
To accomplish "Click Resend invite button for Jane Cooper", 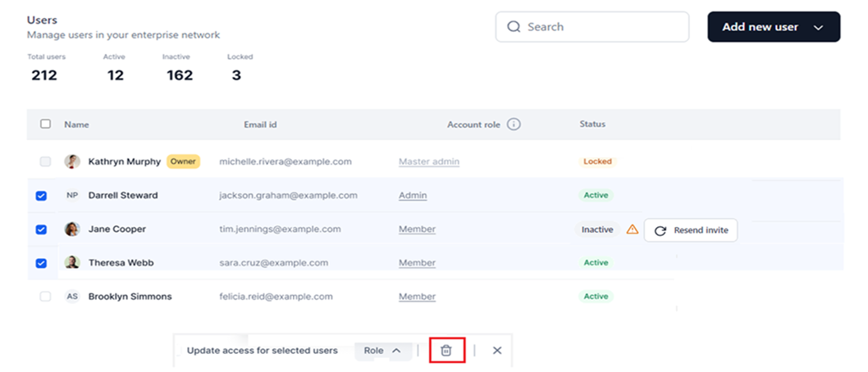I will point(691,230).
